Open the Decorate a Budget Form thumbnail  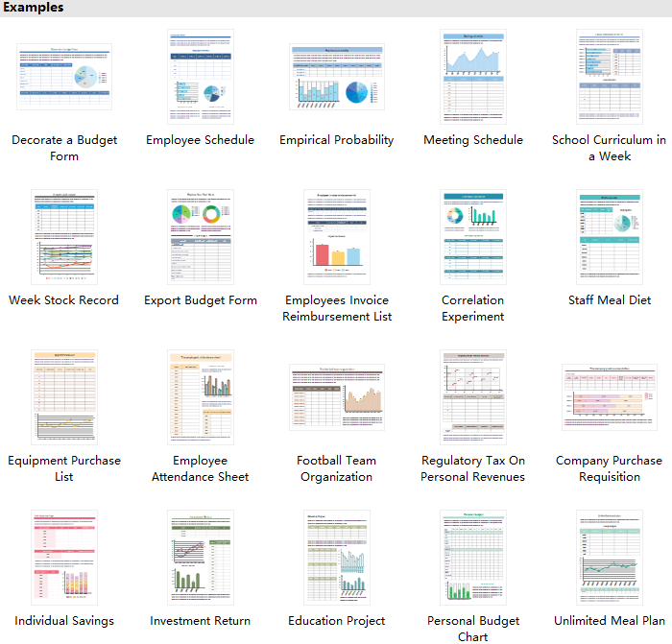coord(64,77)
